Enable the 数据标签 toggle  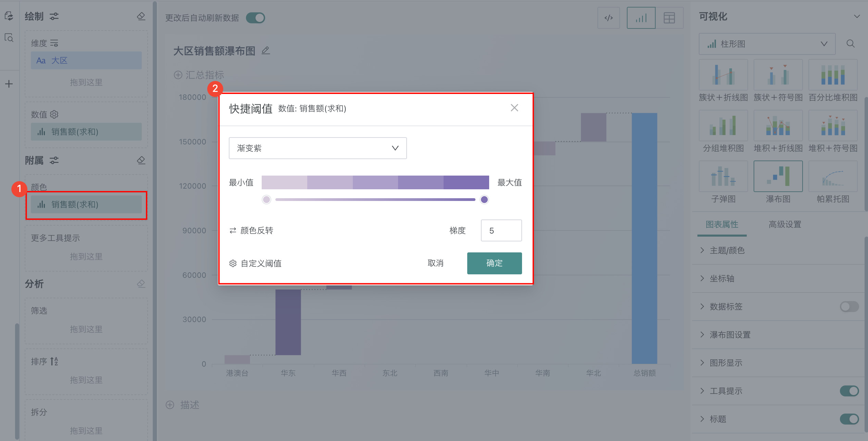849,307
